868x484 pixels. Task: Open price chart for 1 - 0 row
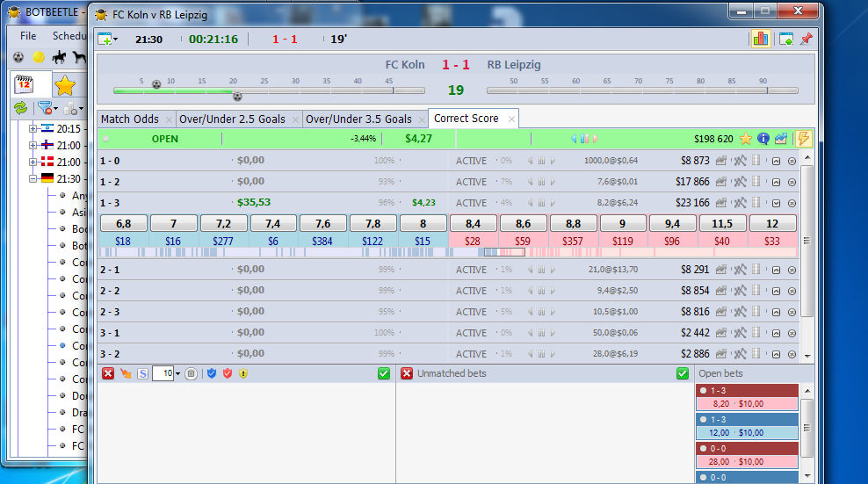[720, 161]
